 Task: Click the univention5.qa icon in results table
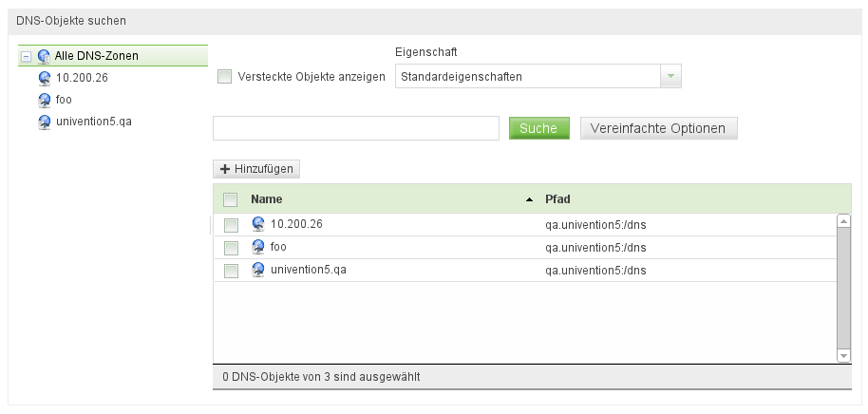click(258, 270)
